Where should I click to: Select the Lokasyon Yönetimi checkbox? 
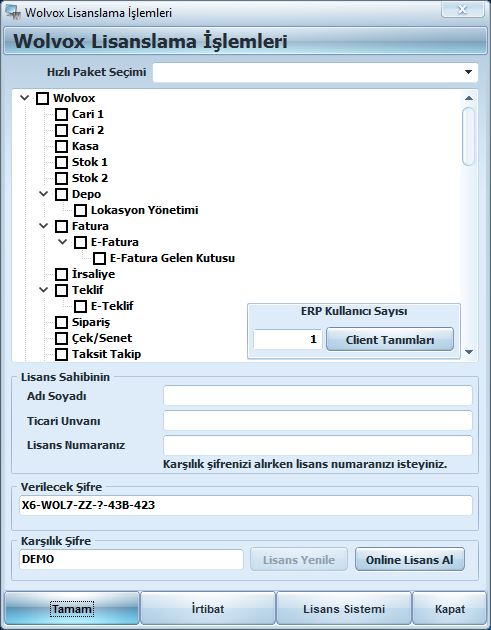80,210
